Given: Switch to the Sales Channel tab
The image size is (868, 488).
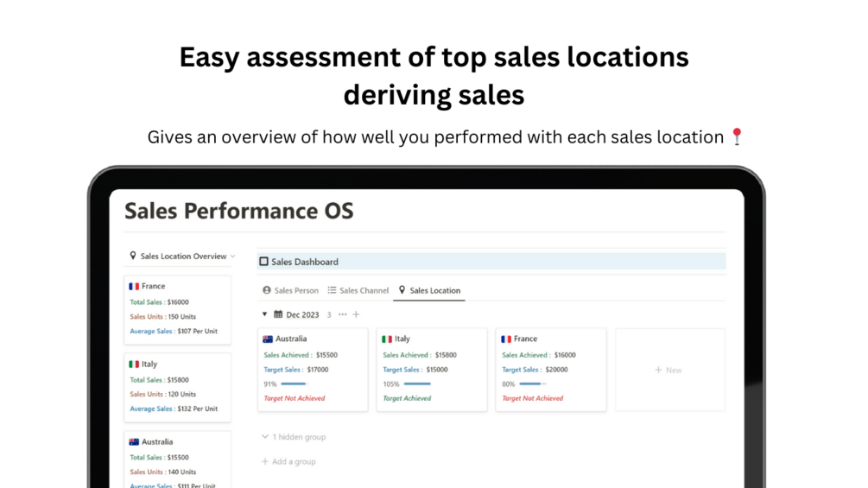Looking at the screenshot, I should (358, 290).
